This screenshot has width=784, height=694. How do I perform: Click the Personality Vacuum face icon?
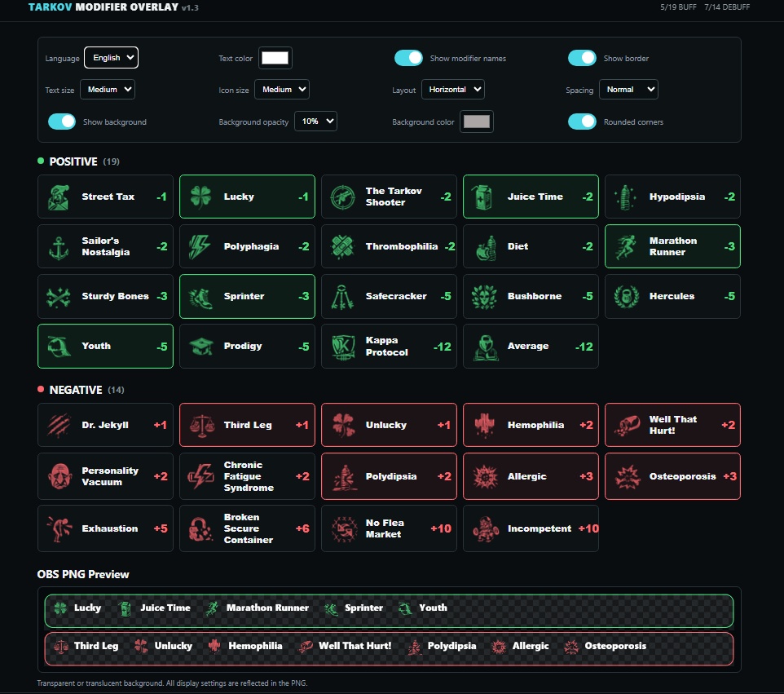59,475
